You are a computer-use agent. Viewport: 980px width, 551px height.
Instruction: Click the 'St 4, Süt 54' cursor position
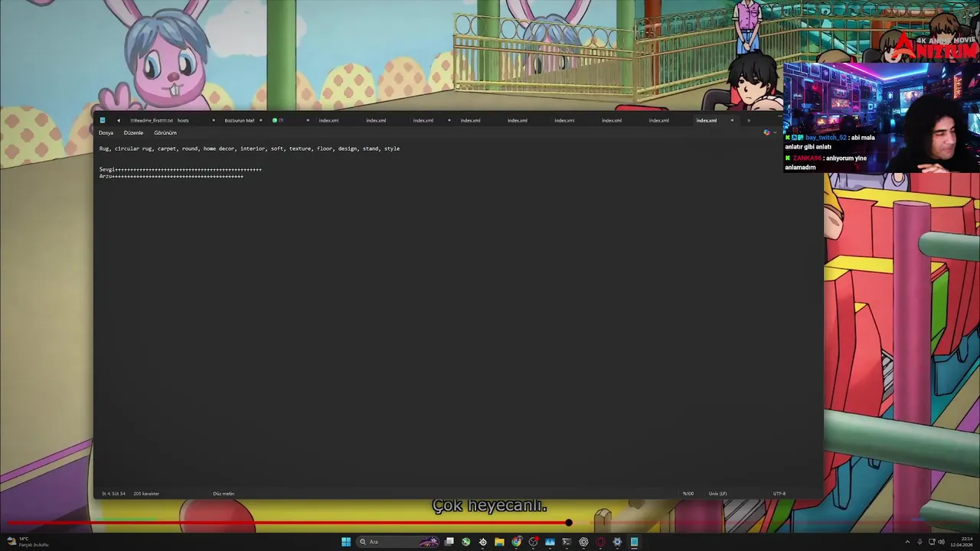pos(113,494)
